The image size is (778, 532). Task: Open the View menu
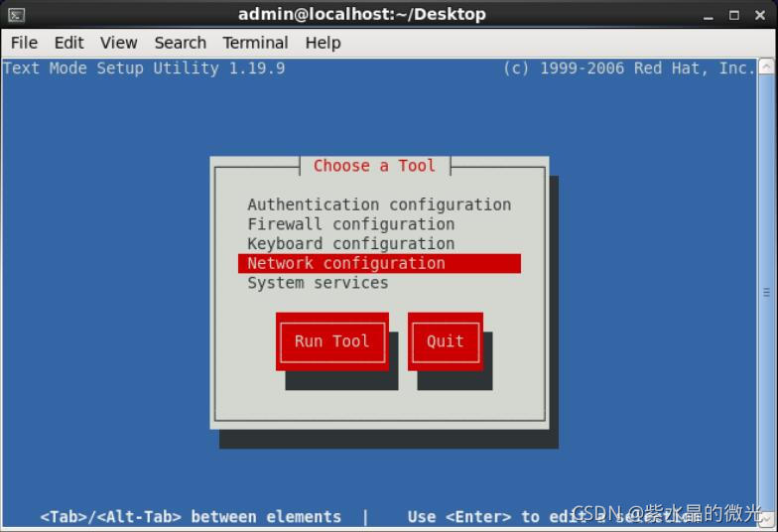[x=119, y=44]
